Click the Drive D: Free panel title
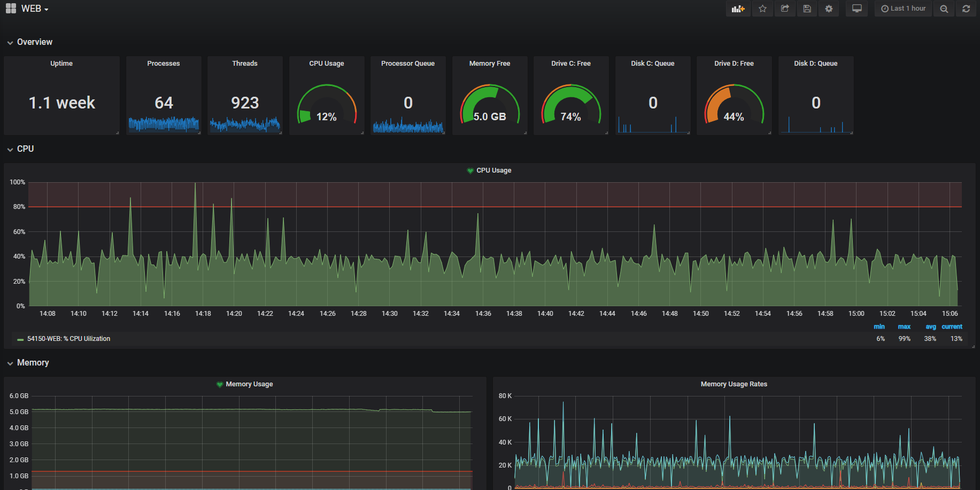 734,64
